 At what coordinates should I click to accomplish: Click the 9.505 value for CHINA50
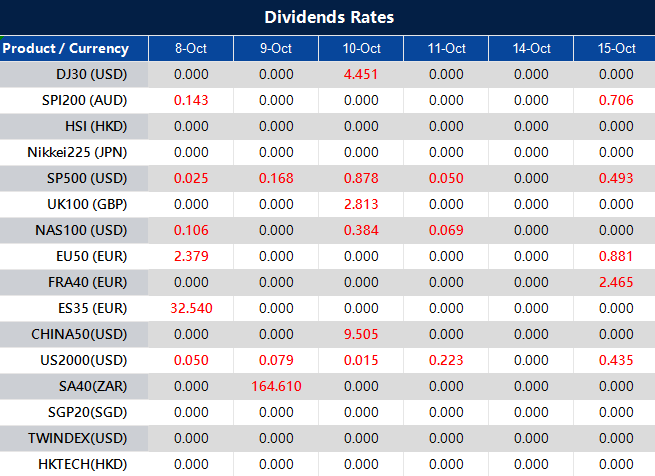click(361, 334)
